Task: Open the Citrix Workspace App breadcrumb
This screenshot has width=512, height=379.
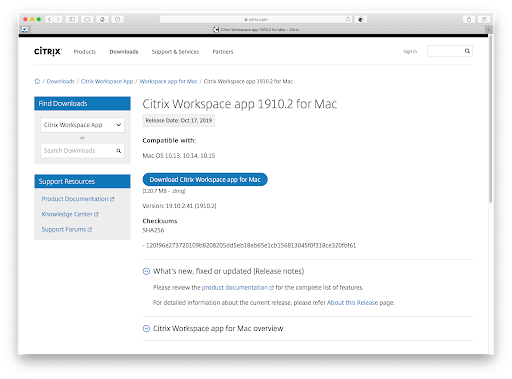Action: pos(107,81)
